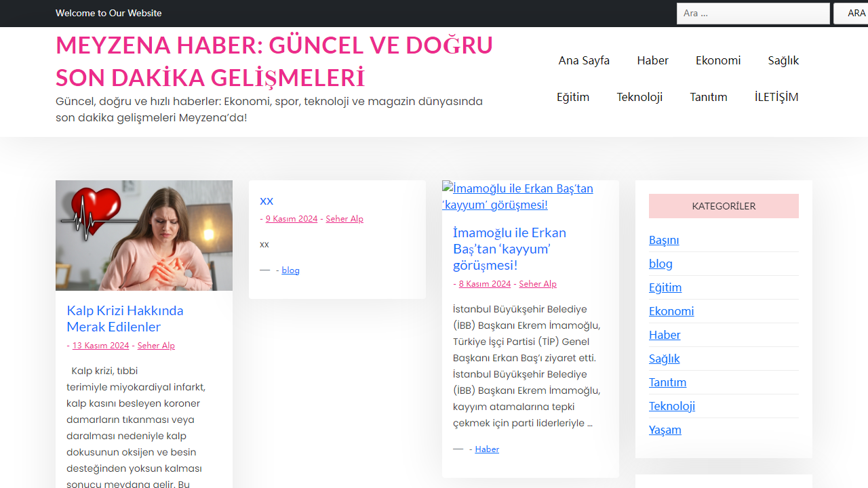Open the İLETİŞİM page

click(776, 97)
